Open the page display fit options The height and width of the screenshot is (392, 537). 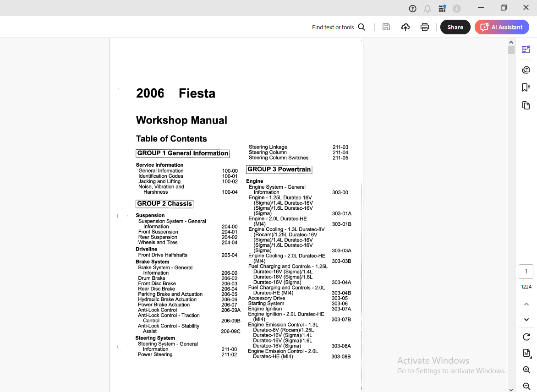527,353
